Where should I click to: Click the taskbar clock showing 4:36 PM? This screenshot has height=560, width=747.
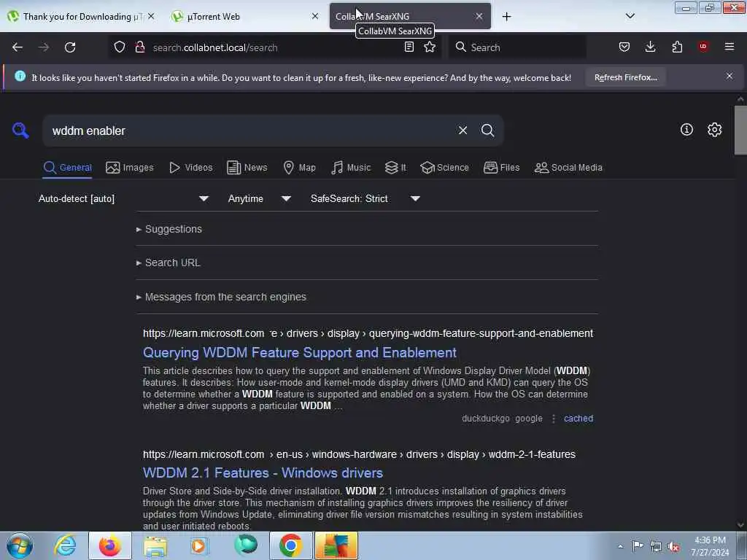coord(710,546)
